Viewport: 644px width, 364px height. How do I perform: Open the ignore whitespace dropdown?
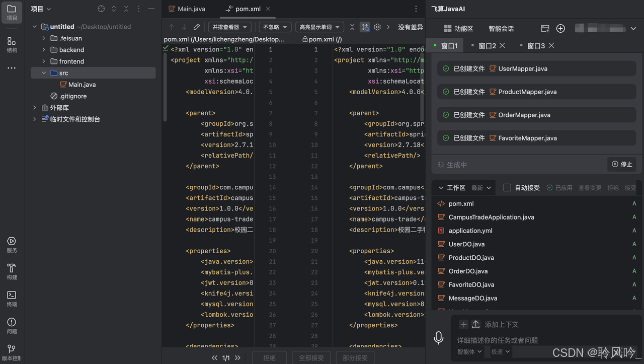tap(275, 27)
